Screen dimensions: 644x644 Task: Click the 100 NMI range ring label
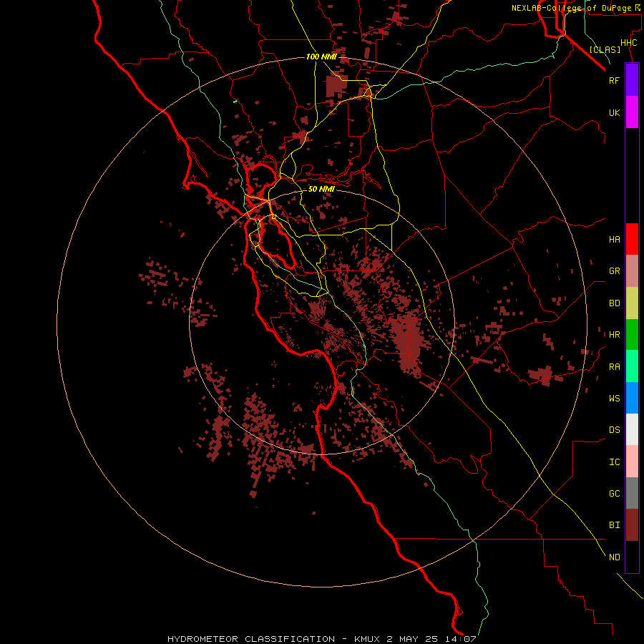click(321, 57)
